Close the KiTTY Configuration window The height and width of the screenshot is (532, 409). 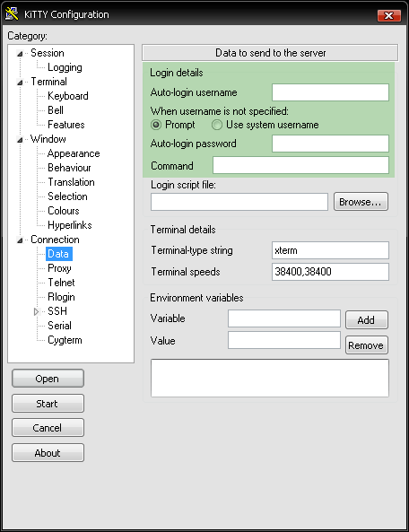pos(389,15)
